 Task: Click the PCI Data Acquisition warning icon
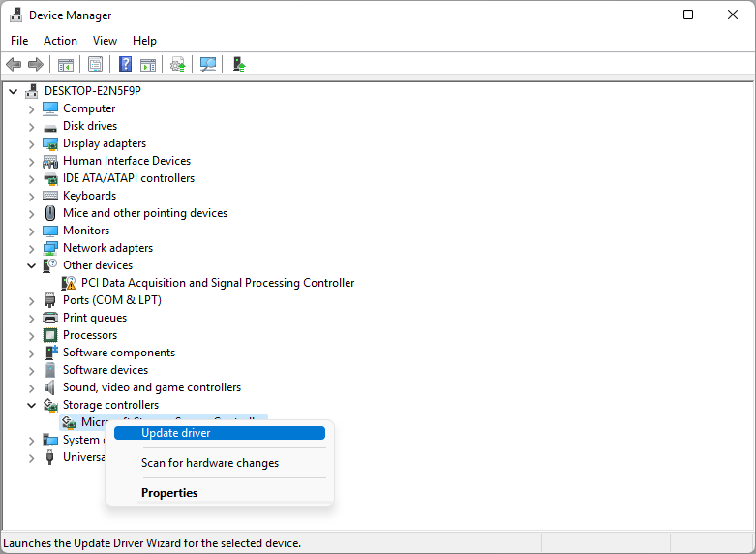click(69, 283)
